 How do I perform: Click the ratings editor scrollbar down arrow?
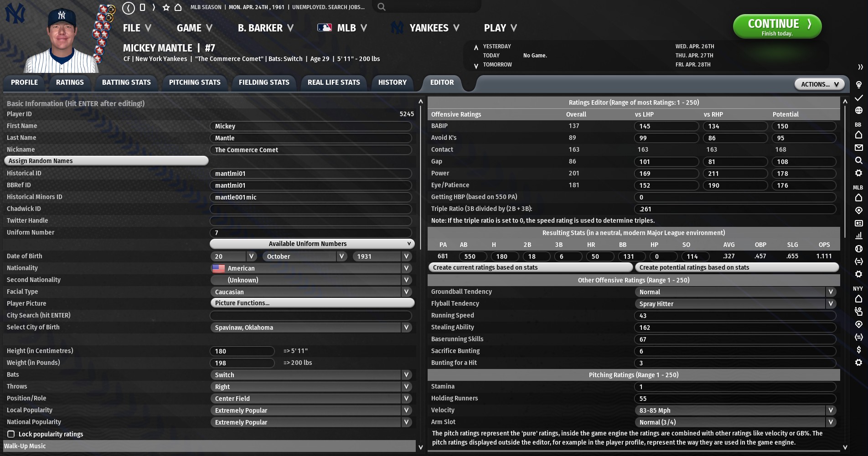coord(845,447)
